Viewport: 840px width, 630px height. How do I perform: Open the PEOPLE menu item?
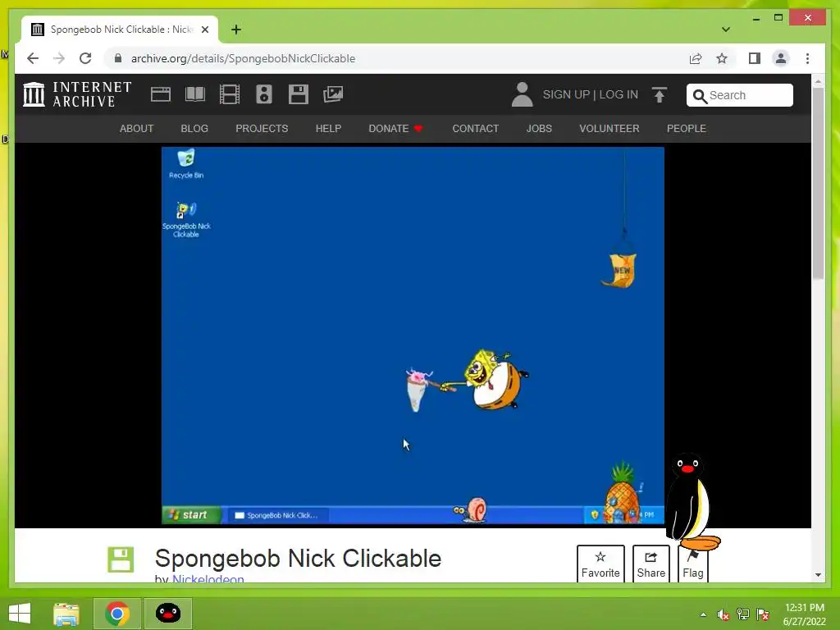point(687,129)
